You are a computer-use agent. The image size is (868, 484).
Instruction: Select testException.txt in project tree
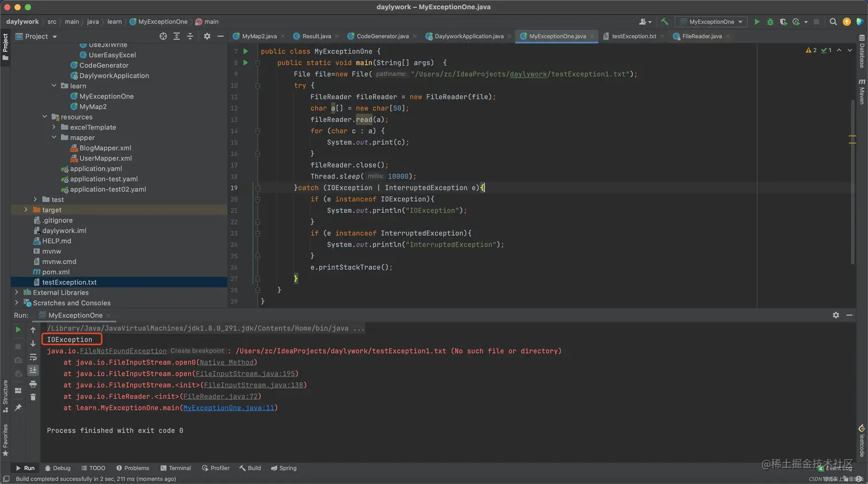(69, 282)
